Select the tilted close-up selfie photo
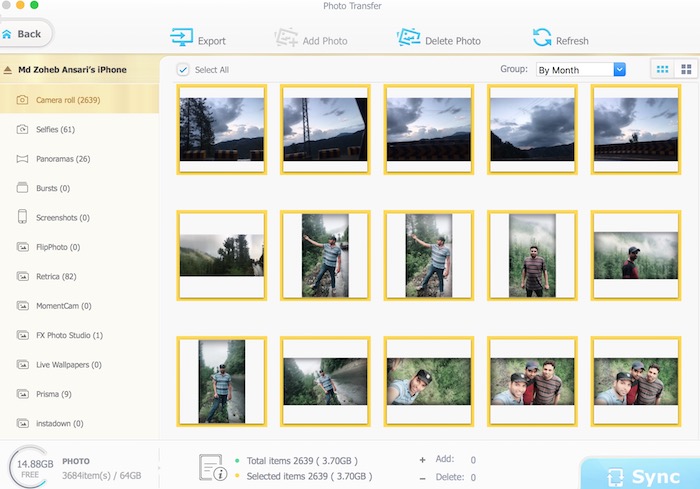Viewport: 700px width, 489px height. [x=429, y=381]
